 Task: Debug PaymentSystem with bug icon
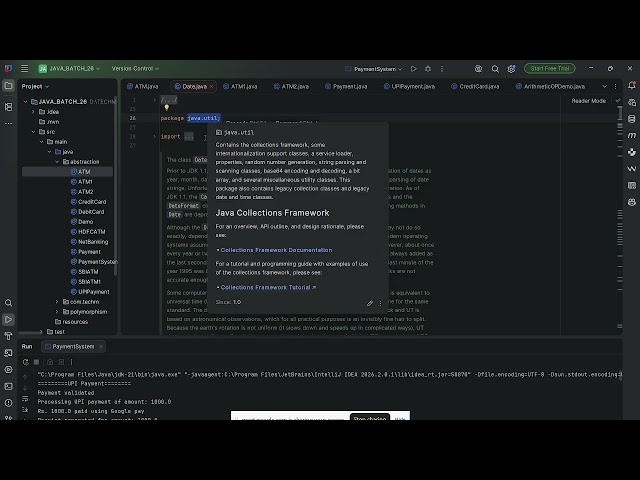tap(428, 69)
